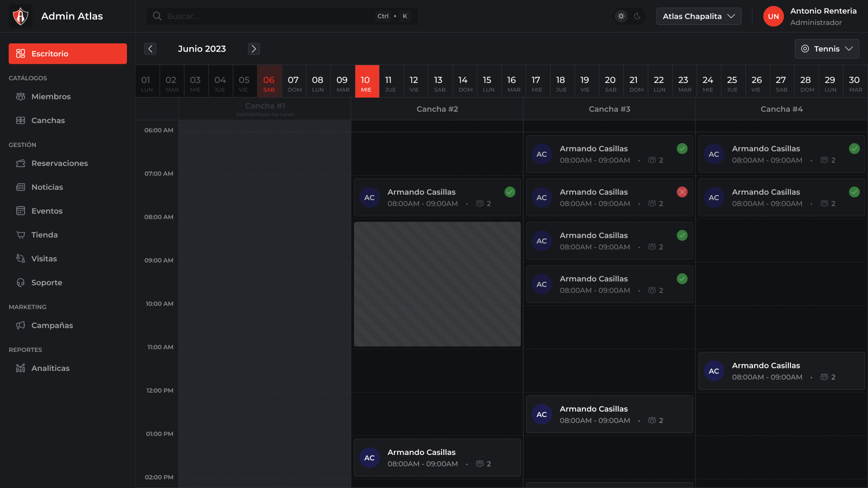The image size is (868, 488).
Task: Click the Analíticas chart icon
Action: point(21,368)
